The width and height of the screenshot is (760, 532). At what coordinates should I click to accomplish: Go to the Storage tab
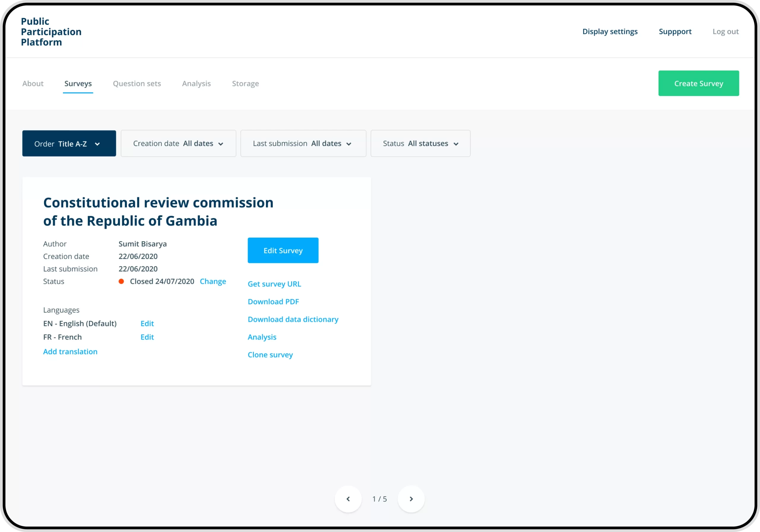(x=245, y=83)
